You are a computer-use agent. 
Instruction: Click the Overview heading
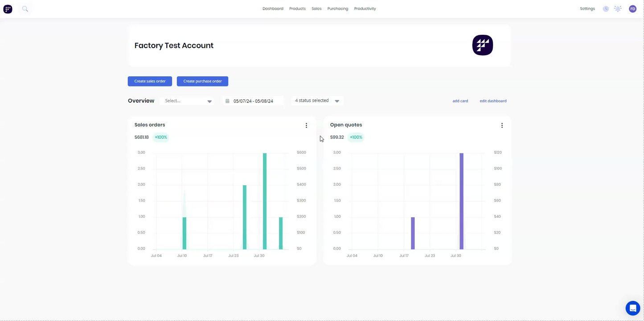(x=141, y=101)
